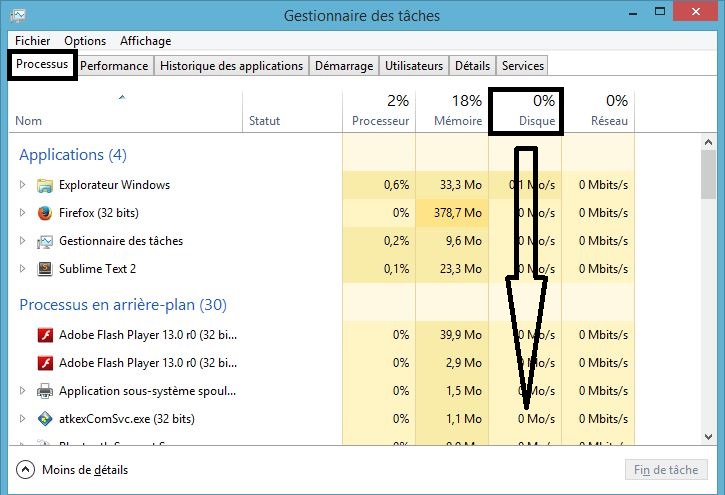Open the Options menu
725x495 pixels.
[x=85, y=41]
